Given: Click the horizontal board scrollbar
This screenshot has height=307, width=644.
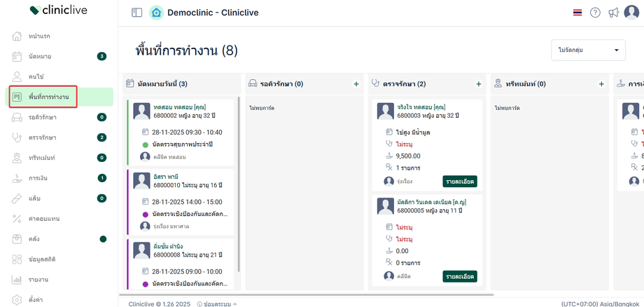Looking at the screenshot, I should (308, 295).
